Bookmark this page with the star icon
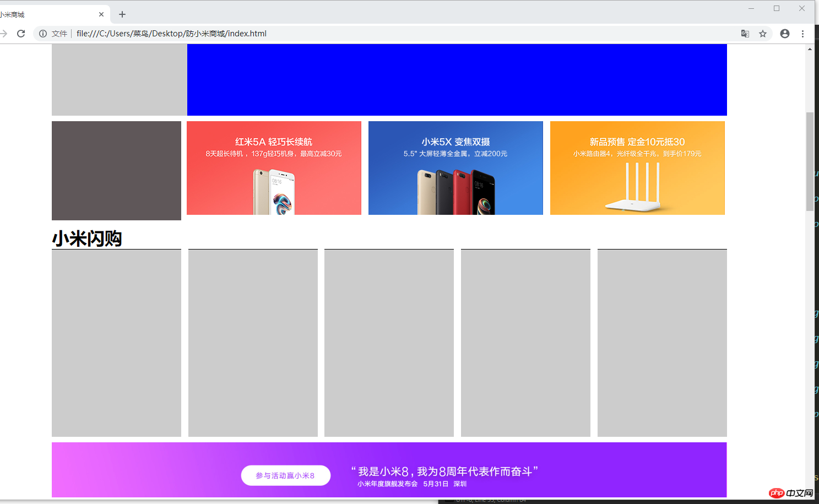This screenshot has width=819, height=504. coord(763,34)
